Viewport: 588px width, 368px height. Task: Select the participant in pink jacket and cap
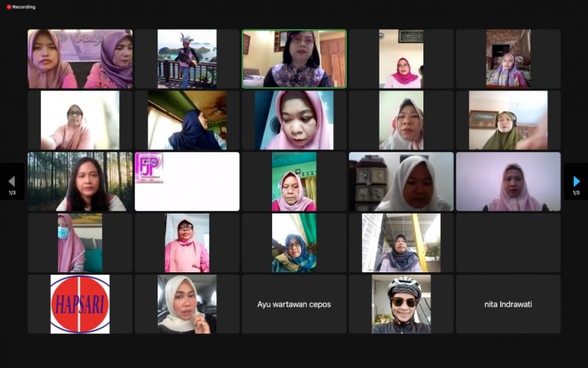(x=187, y=242)
